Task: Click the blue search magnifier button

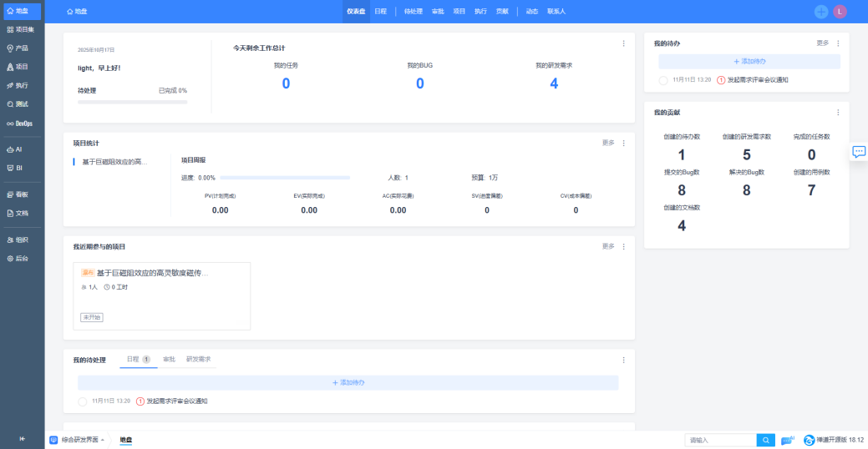Action: [x=765, y=440]
